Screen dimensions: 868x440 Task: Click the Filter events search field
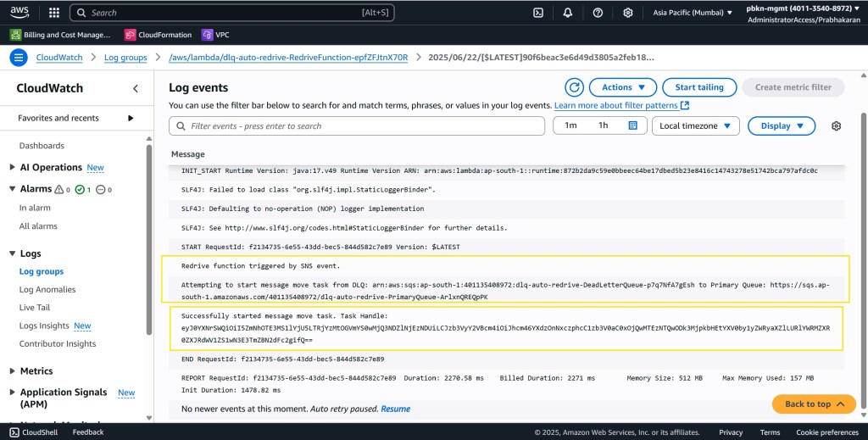coord(357,125)
